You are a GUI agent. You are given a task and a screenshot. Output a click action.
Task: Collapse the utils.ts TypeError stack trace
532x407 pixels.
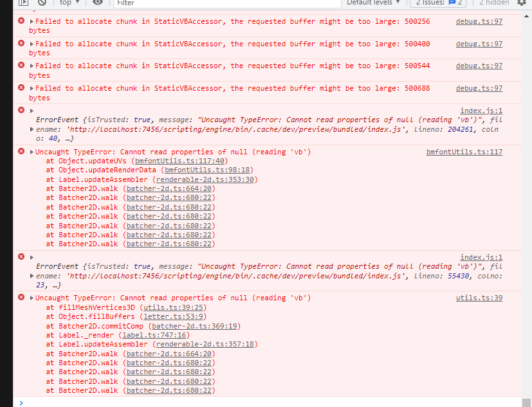pyautogui.click(x=32, y=298)
